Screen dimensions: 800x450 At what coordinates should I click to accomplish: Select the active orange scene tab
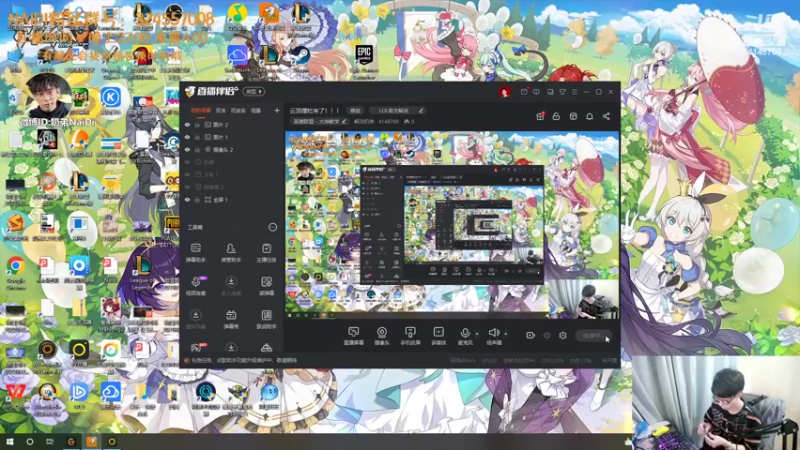point(201,110)
